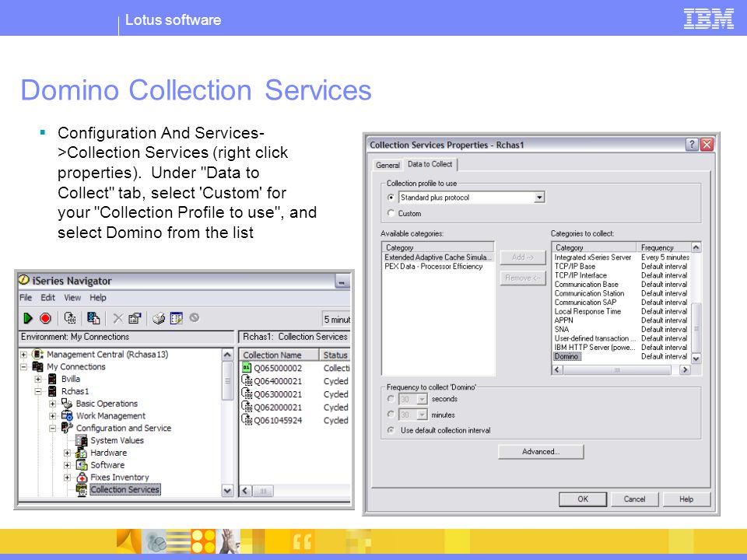Select Domino in Categories to collect
747x560 pixels.
pos(566,356)
